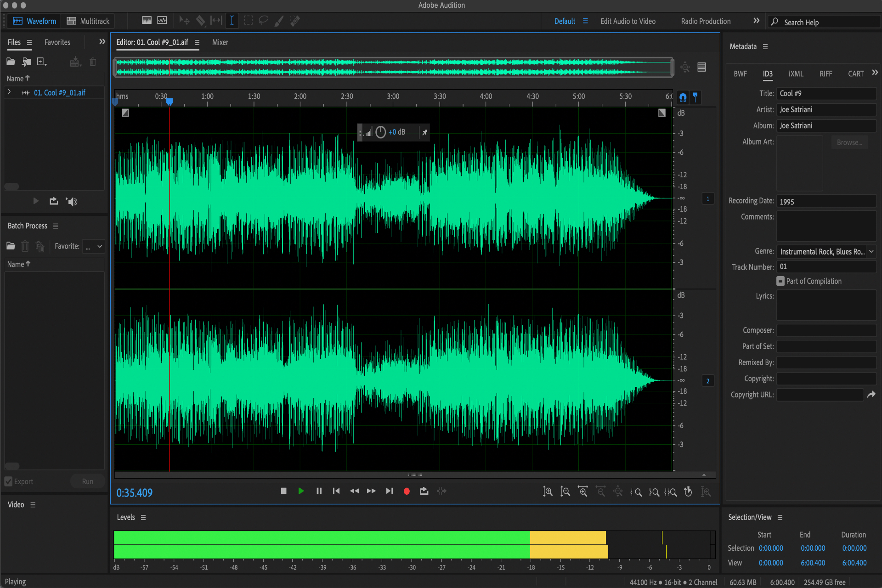The height and width of the screenshot is (588, 882).
Task: Switch to the Mixer tab
Action: 220,42
